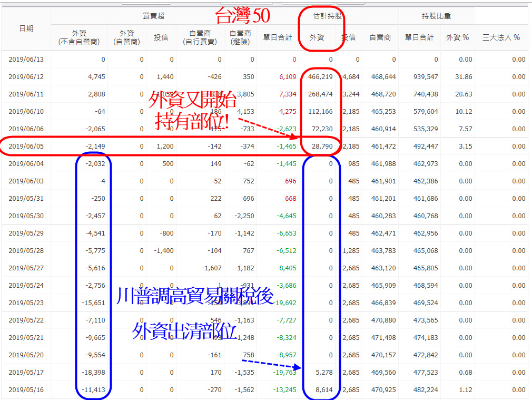Image resolution: width=532 pixels, height=400 pixels.
Task: Click the -15,651 foreign net sell value
Action: pos(93,303)
